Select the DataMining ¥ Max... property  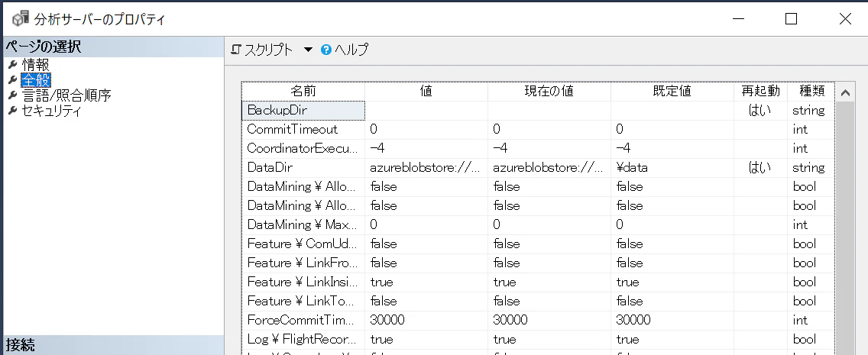point(303,224)
